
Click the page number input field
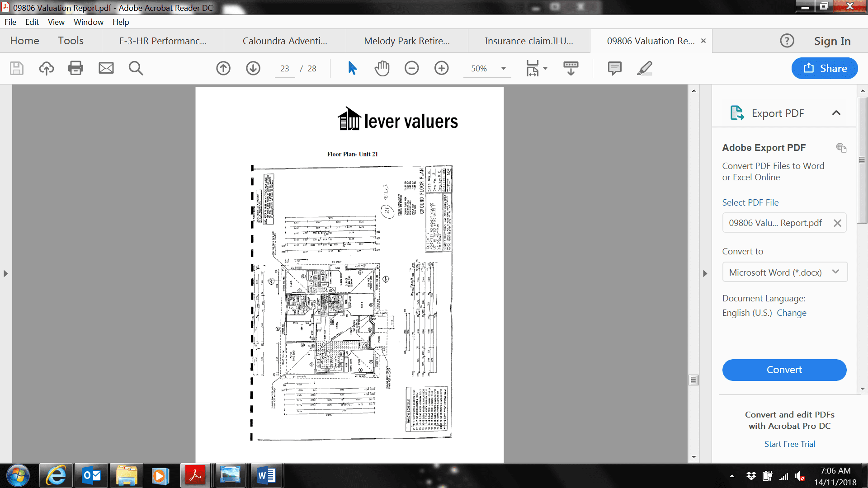(x=284, y=69)
